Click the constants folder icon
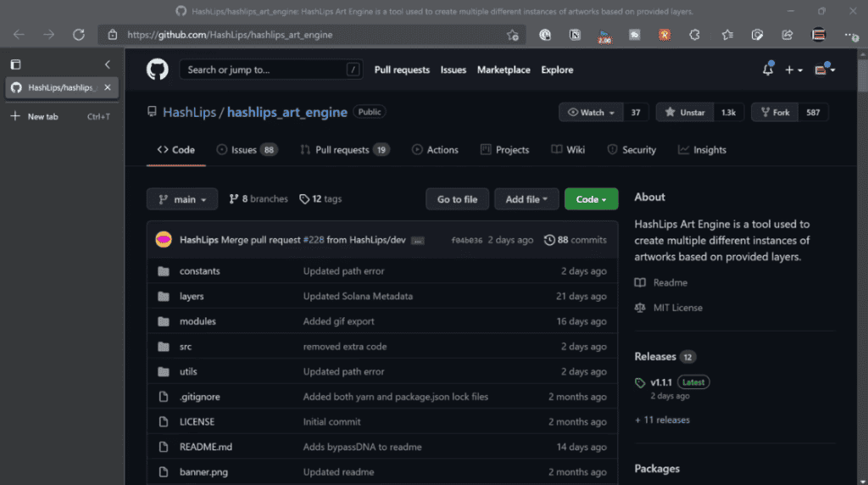 [164, 270]
